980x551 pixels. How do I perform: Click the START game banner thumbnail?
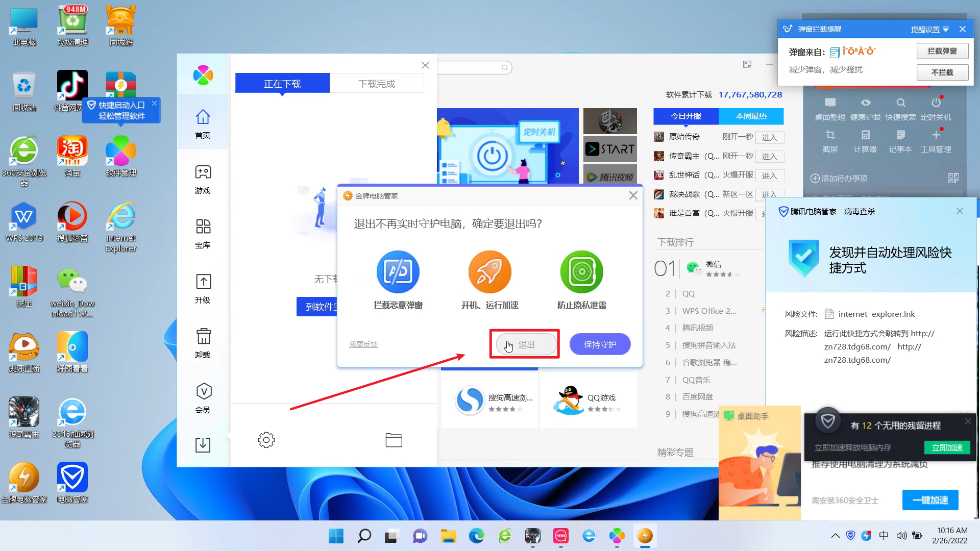[610, 149]
